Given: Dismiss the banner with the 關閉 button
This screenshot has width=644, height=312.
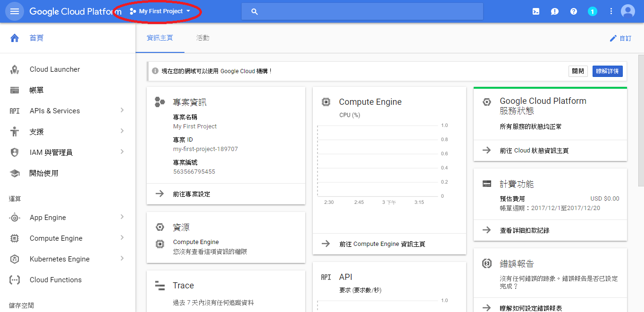Looking at the screenshot, I should pyautogui.click(x=578, y=71).
